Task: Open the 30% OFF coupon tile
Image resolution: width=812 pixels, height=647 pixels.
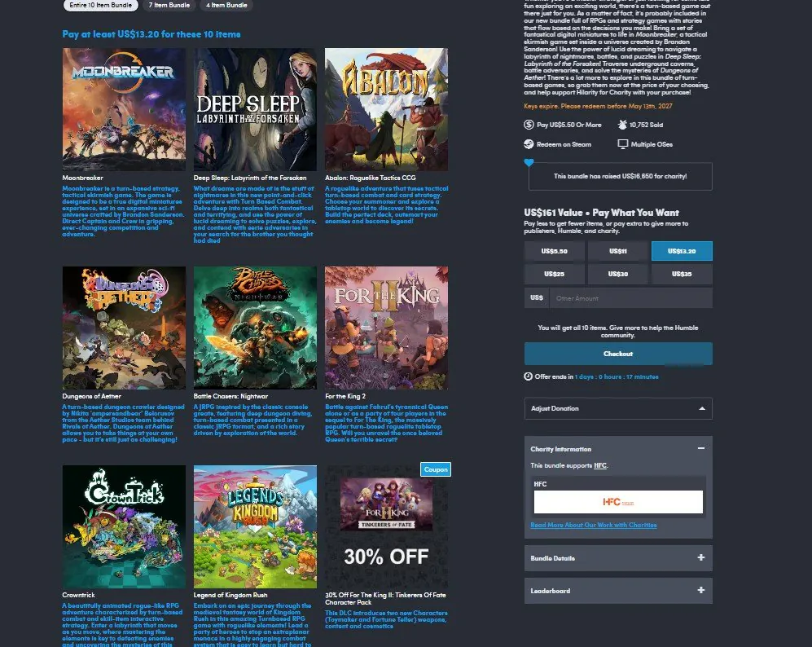Action: pos(386,526)
